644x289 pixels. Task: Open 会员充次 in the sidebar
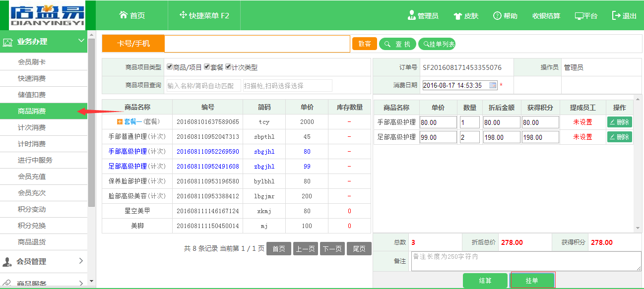click(x=44, y=193)
